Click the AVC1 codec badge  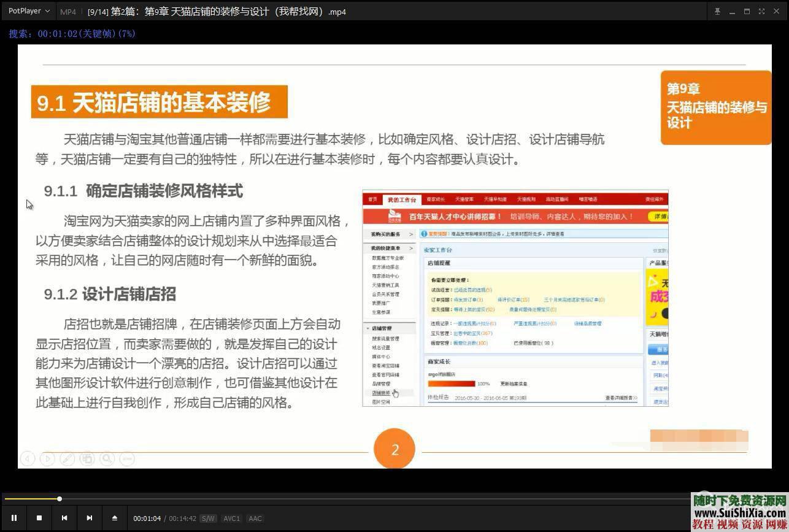[231, 519]
